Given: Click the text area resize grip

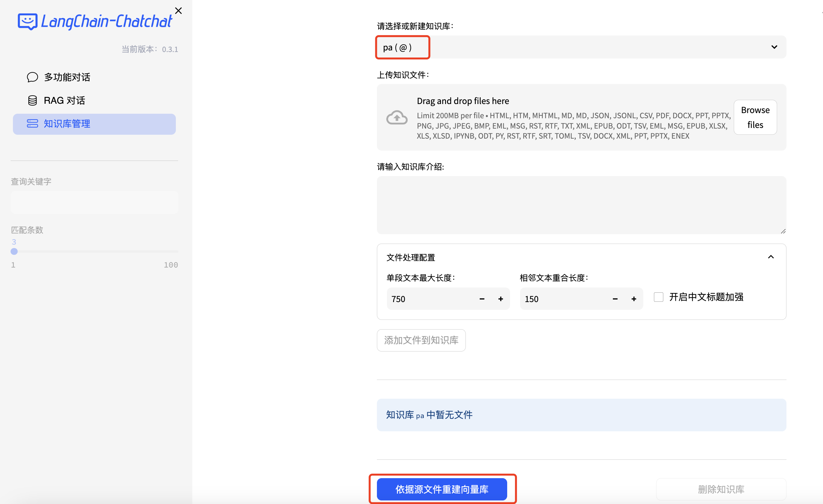Looking at the screenshot, I should (x=783, y=231).
